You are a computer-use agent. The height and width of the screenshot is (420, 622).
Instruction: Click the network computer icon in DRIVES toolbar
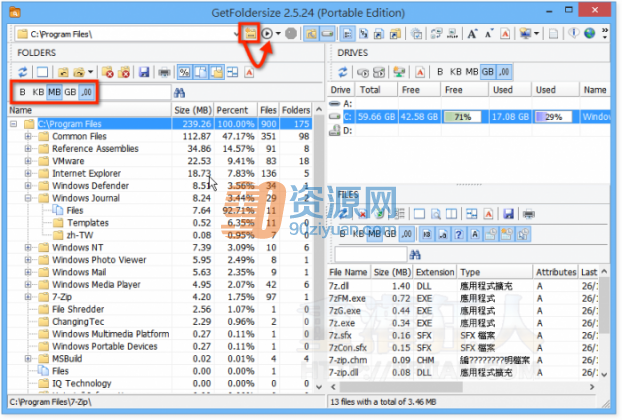point(399,72)
